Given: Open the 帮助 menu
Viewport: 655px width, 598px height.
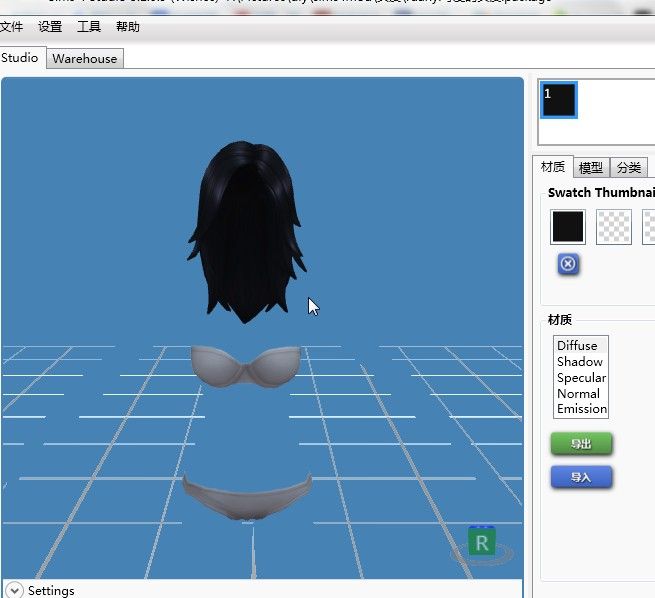Looking at the screenshot, I should point(128,27).
